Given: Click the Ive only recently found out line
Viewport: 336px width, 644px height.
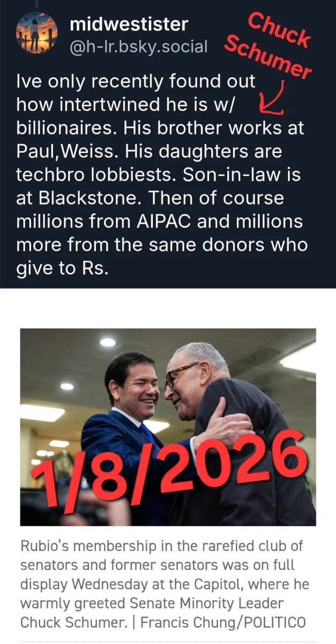Looking at the screenshot, I should pyautogui.click(x=136, y=83).
